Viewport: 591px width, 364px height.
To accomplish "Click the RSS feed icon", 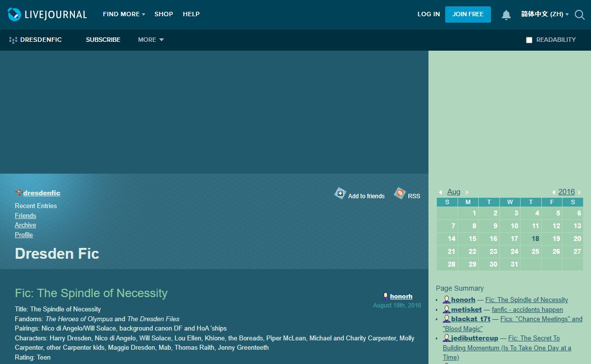I will [400, 193].
